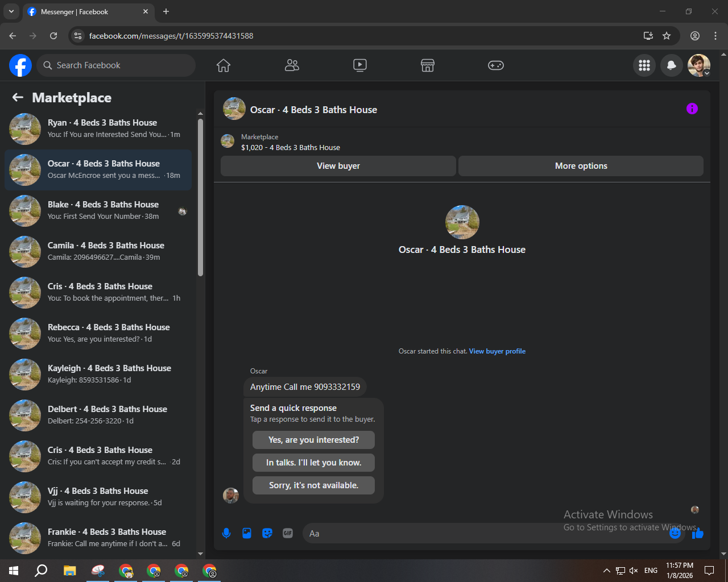Open the GIF picker icon
728x582 pixels.
pyautogui.click(x=288, y=533)
